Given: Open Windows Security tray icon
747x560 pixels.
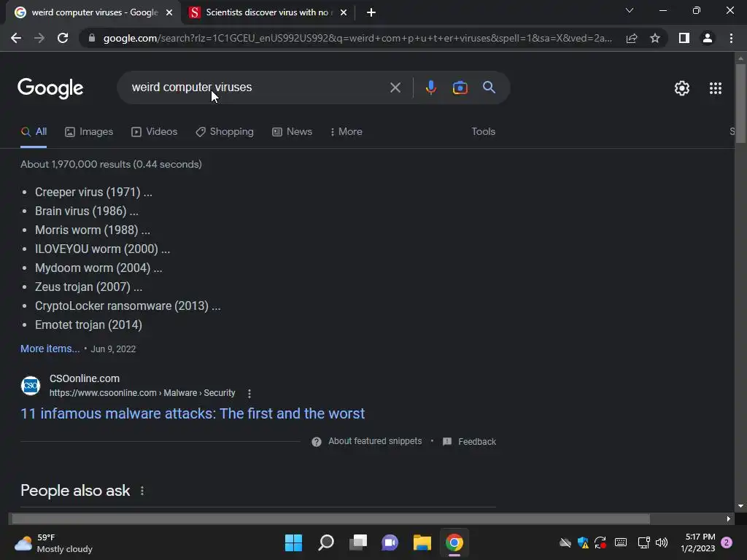Looking at the screenshot, I should (583, 542).
